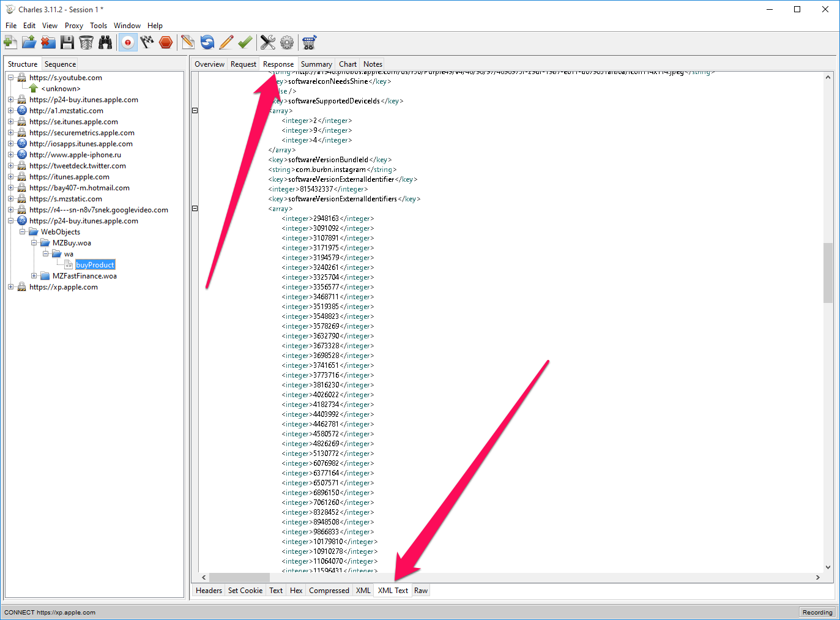Toggle throttling with the checkered flag icon
This screenshot has width=840, height=620.
tap(147, 42)
